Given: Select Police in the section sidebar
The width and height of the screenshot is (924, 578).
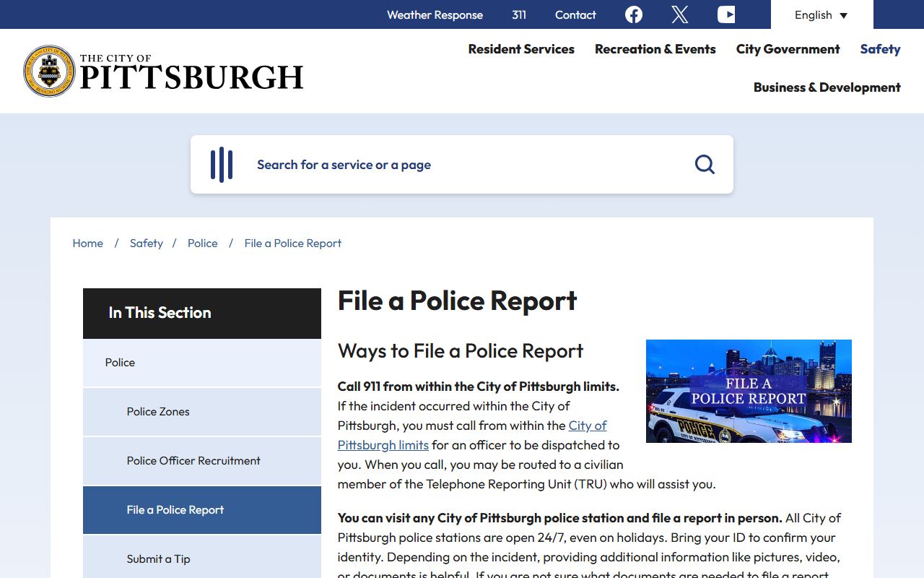Looking at the screenshot, I should coord(202,363).
